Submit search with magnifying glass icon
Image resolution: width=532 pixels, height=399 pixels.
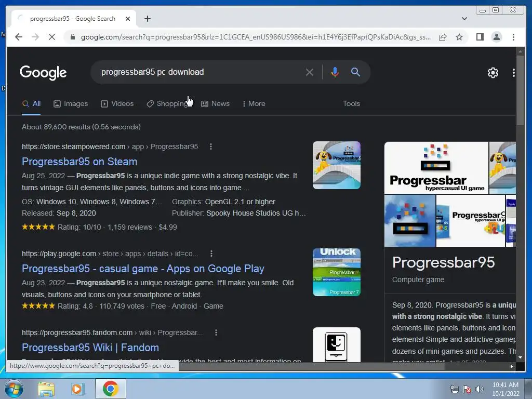point(355,72)
